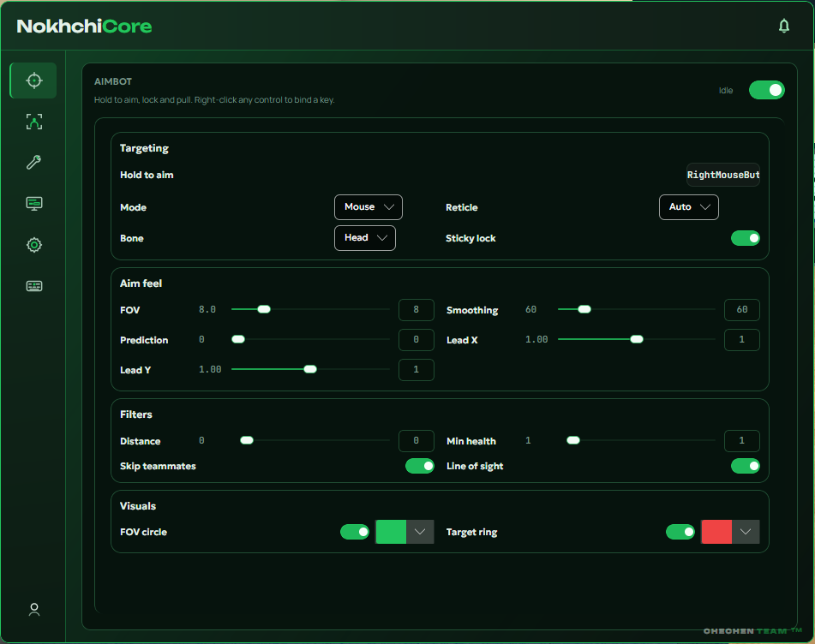Click the Distance value input box
The width and height of the screenshot is (815, 644).
click(x=416, y=441)
